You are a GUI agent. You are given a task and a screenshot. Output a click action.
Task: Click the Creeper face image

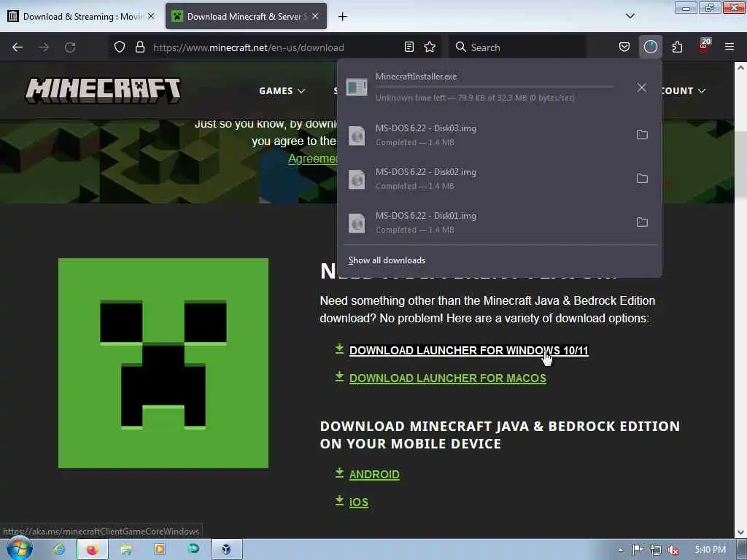[x=163, y=363]
